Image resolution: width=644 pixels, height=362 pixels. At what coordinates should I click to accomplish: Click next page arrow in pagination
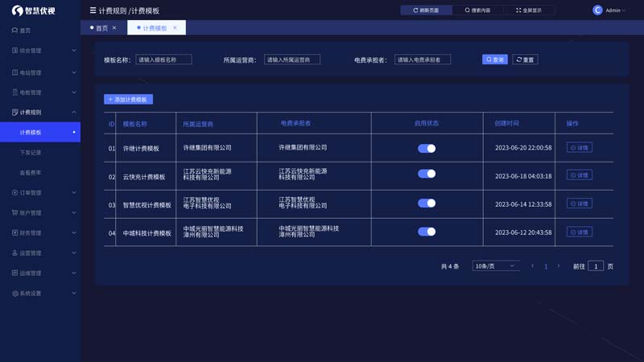pos(559,266)
